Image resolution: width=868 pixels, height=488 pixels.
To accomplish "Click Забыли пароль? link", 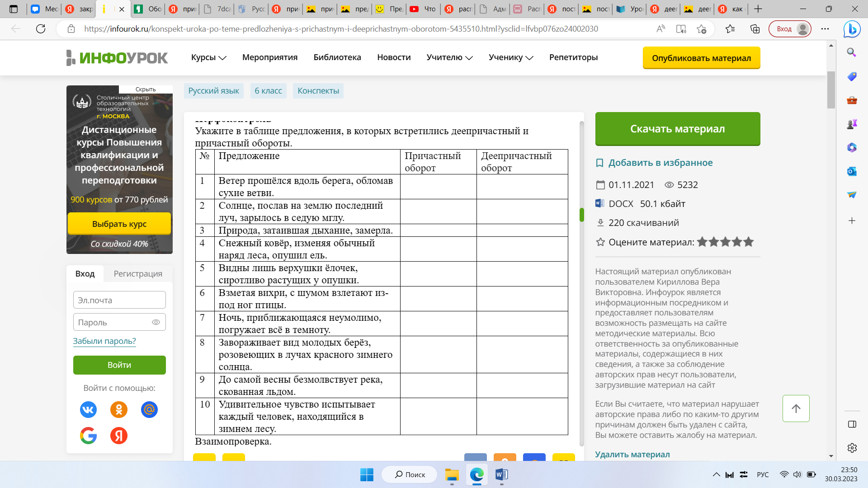I will (x=104, y=341).
